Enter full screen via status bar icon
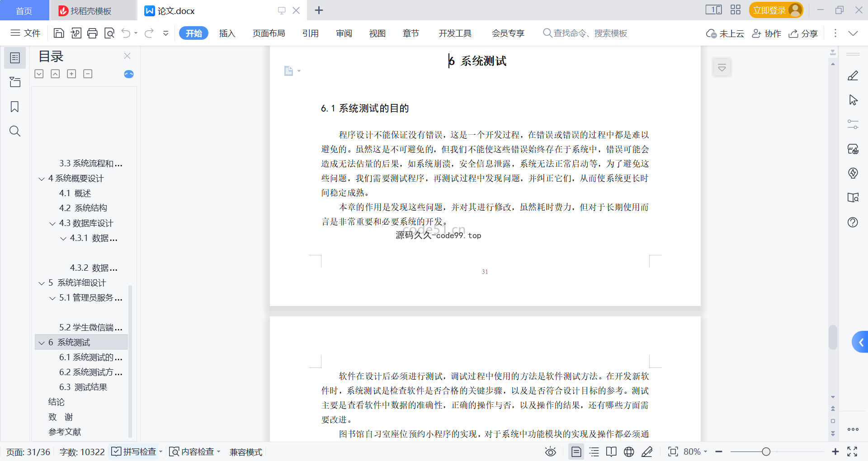The image size is (868, 461). (852, 452)
